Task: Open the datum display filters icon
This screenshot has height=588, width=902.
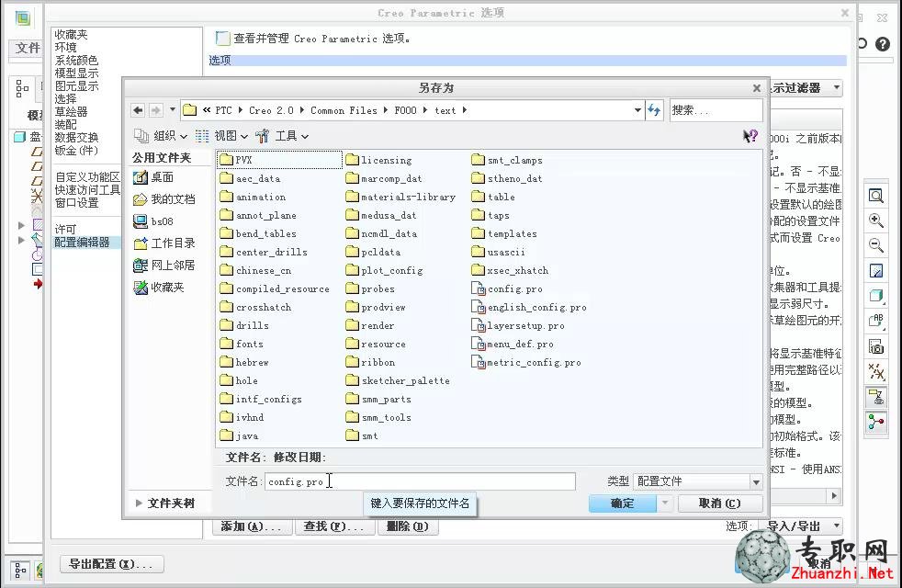Action: click(x=876, y=372)
